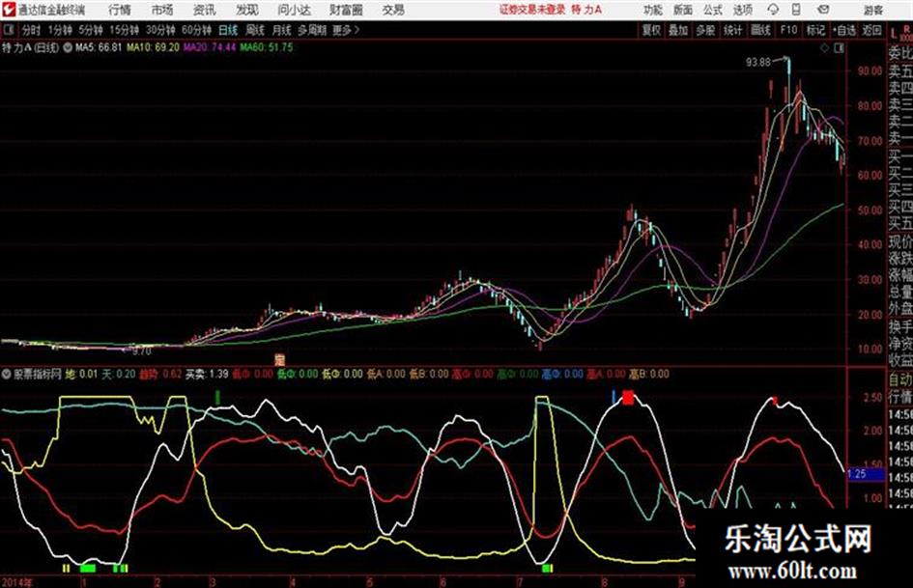Click the red signal marker on indicator peak
The width and height of the screenshot is (913, 588).
coord(628,398)
